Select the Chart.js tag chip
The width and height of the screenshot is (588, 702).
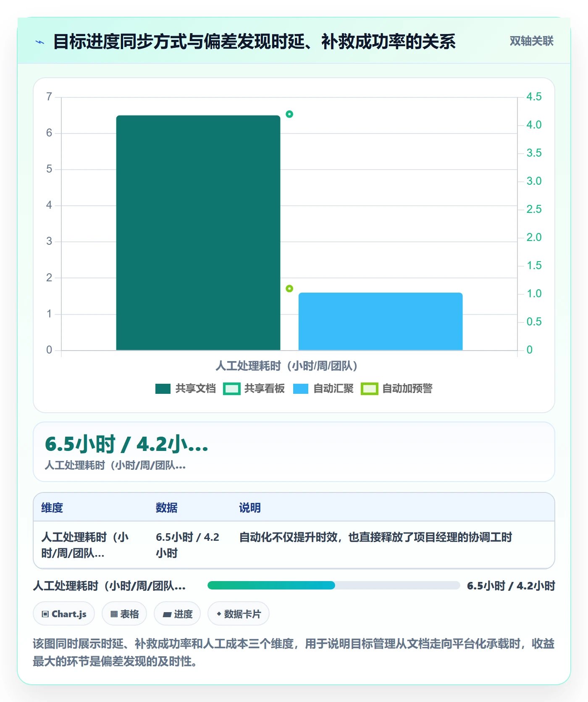(x=64, y=614)
